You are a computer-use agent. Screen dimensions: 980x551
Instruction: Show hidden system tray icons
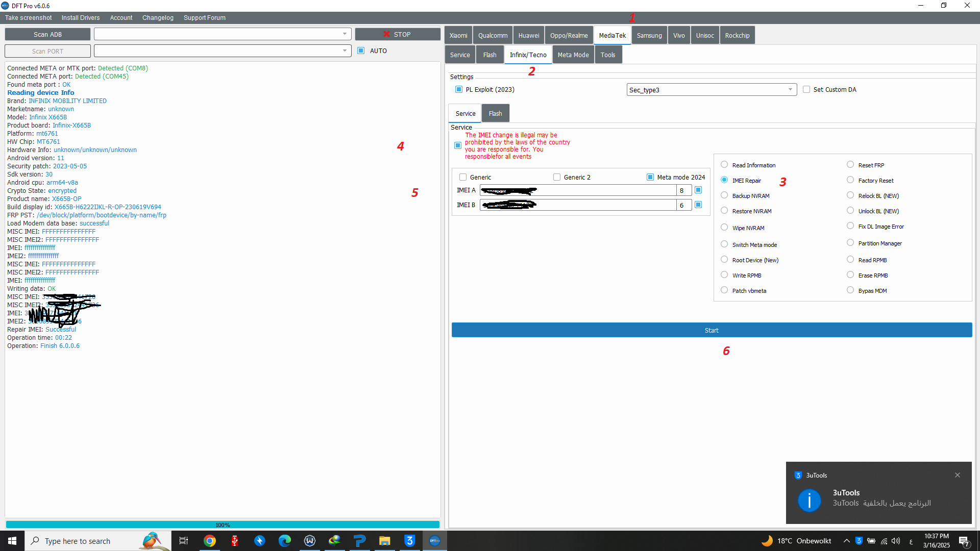pyautogui.click(x=847, y=541)
